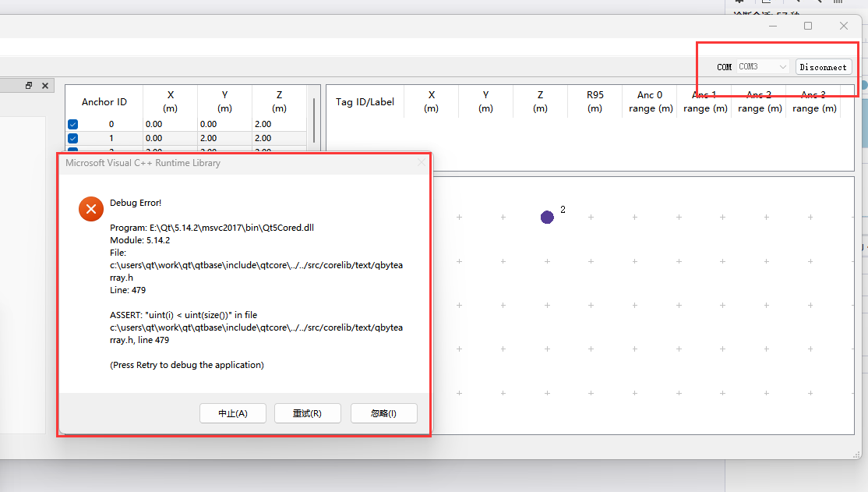The width and height of the screenshot is (868, 492).
Task: Maximize the main application window
Action: tap(808, 26)
